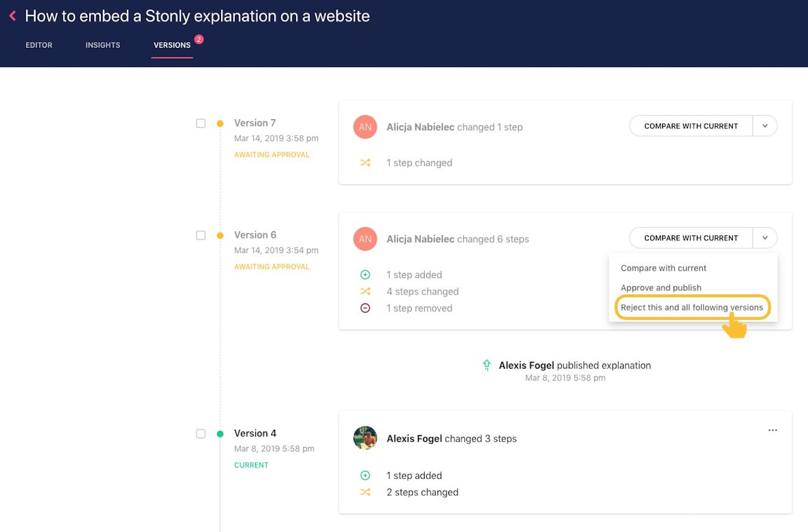Click Alicja Nabielec's avatar on Version 6
The width and height of the screenshot is (808, 532).
tap(365, 239)
